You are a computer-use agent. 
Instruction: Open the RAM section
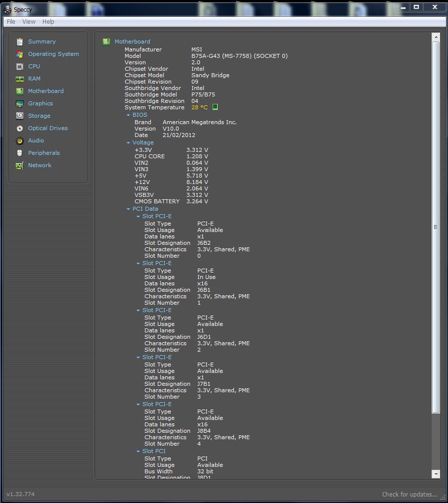(x=34, y=79)
